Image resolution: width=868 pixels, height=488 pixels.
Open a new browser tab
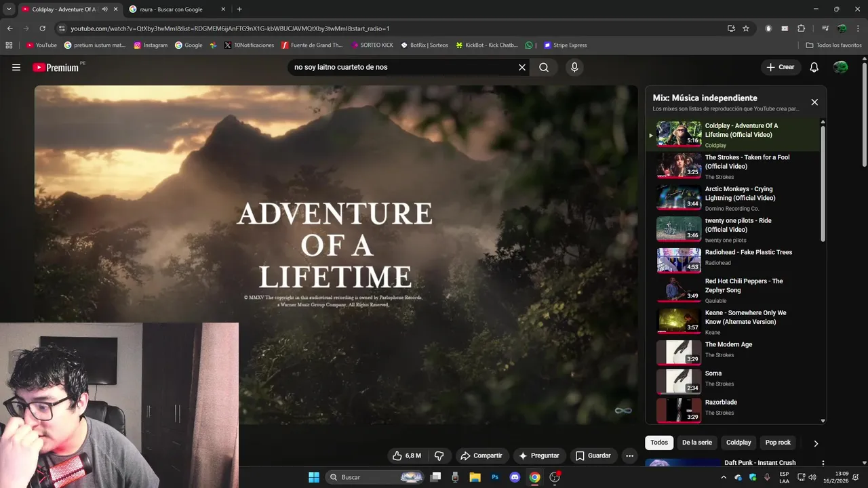point(239,9)
